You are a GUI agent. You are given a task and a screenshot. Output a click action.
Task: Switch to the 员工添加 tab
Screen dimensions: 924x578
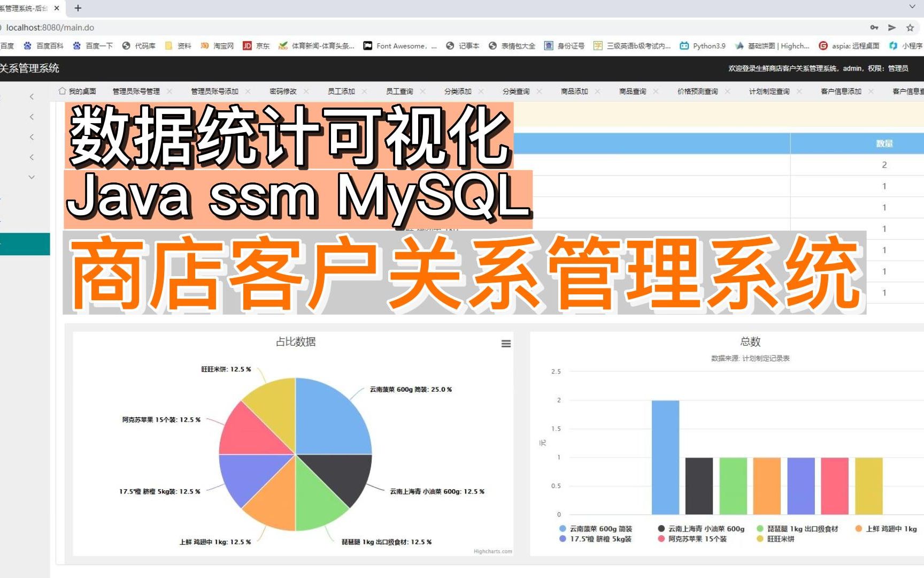point(341,91)
